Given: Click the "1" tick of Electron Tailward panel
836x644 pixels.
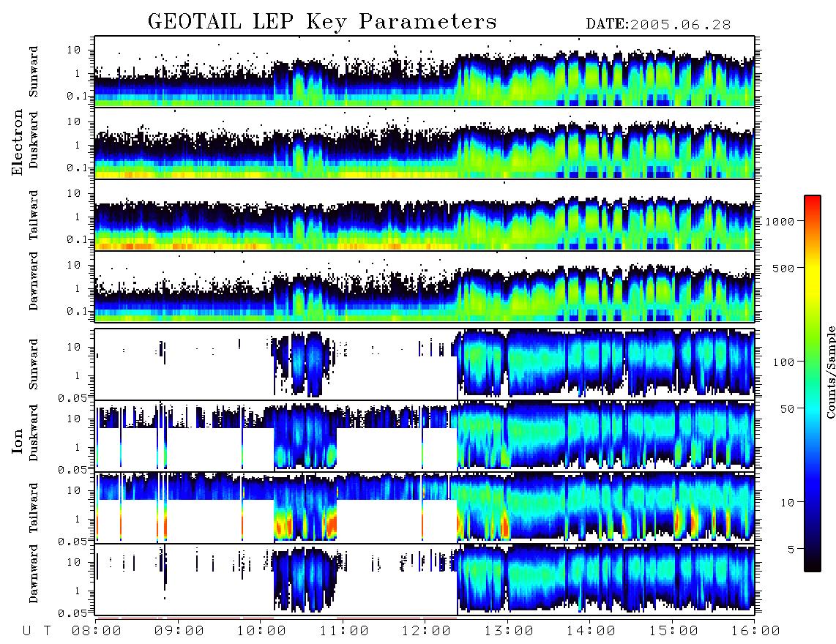Looking at the screenshot, I should (x=77, y=217).
